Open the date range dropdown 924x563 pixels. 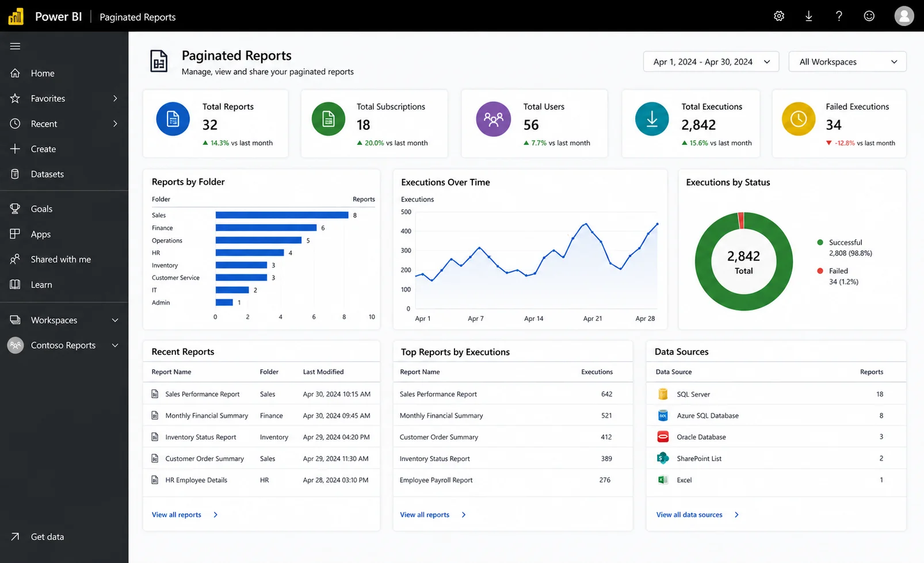pos(711,62)
